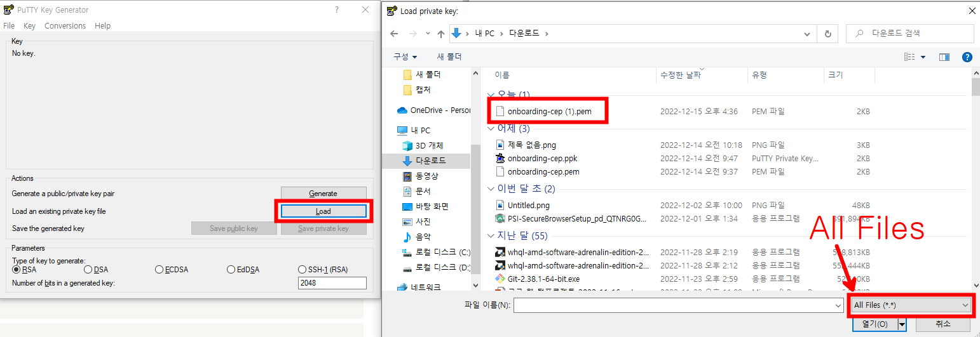Open the 음악 music folder

coord(416,237)
